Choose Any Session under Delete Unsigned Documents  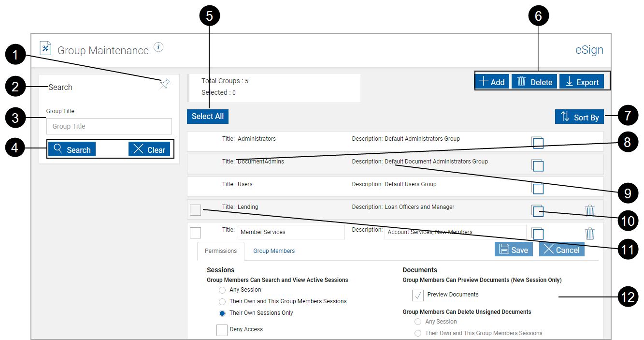click(418, 322)
